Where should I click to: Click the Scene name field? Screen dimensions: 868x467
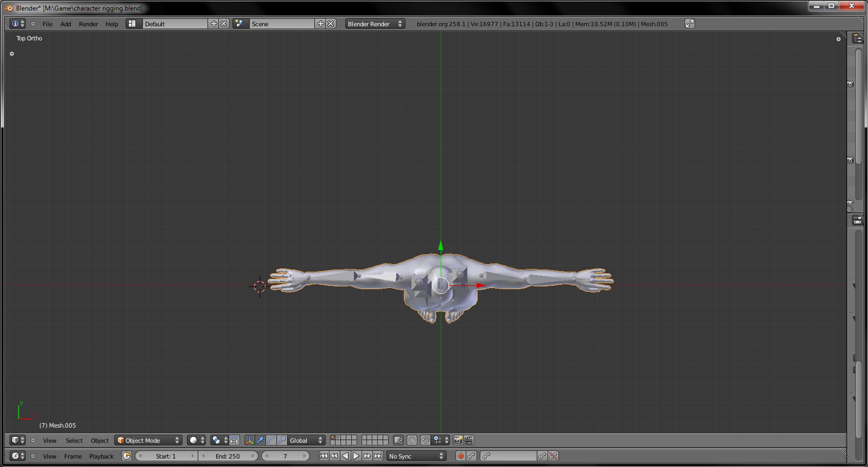(282, 24)
